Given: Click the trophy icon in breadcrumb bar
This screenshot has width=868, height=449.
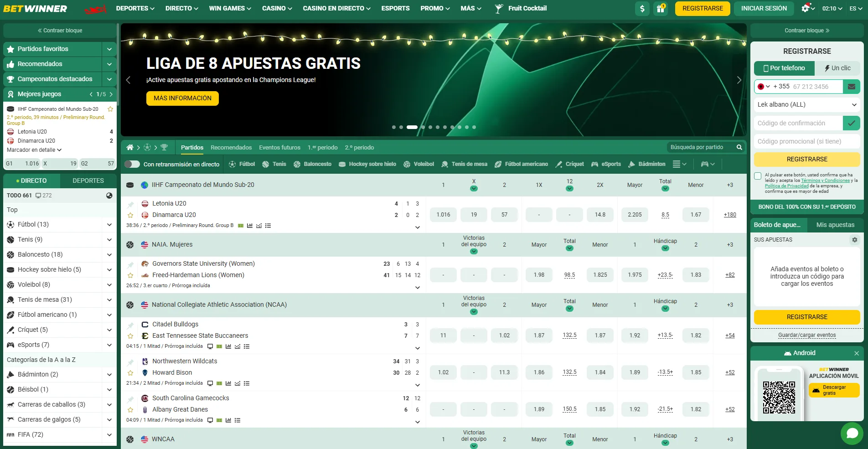Looking at the screenshot, I should (x=164, y=147).
